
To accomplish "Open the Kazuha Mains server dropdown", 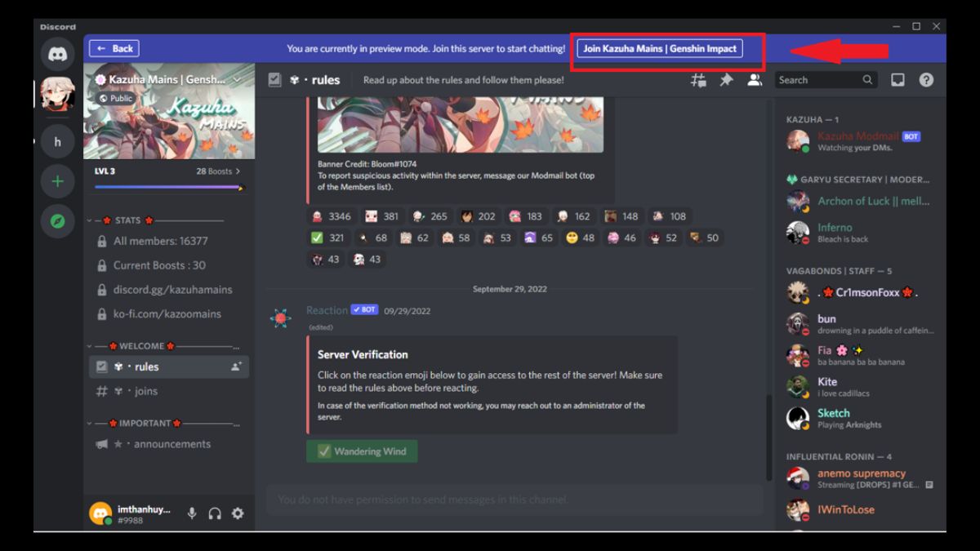I will [237, 79].
